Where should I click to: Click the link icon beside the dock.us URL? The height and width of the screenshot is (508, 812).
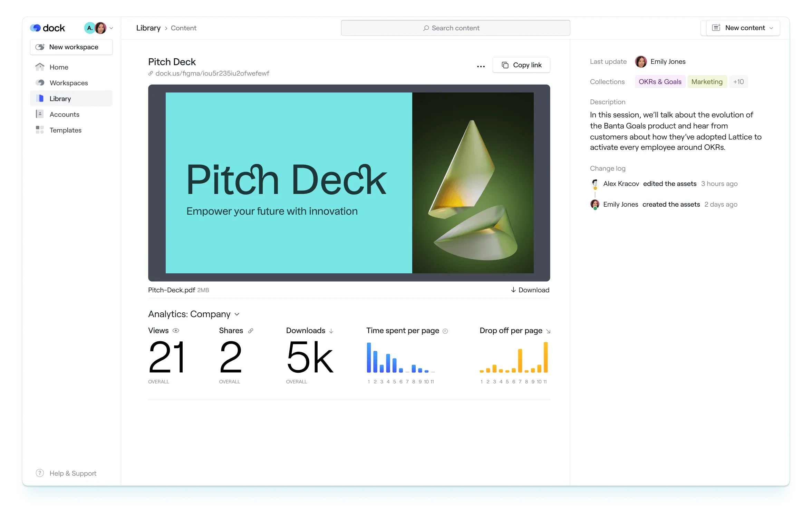[151, 74]
